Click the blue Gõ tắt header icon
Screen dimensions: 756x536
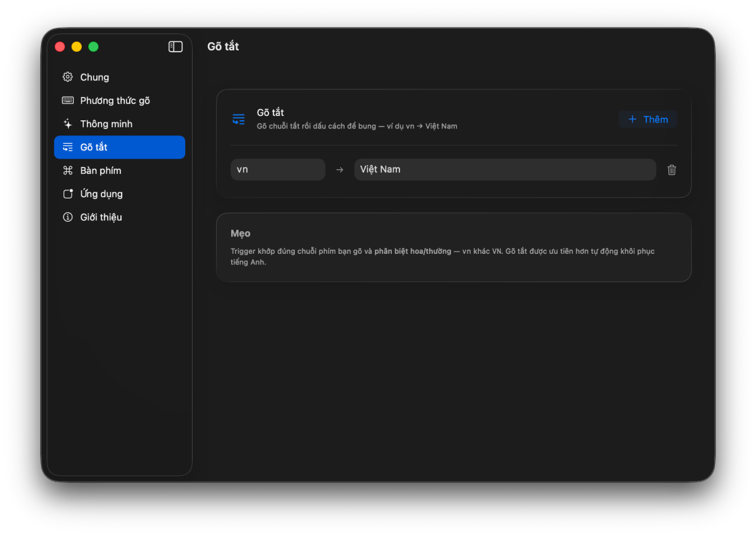(238, 119)
